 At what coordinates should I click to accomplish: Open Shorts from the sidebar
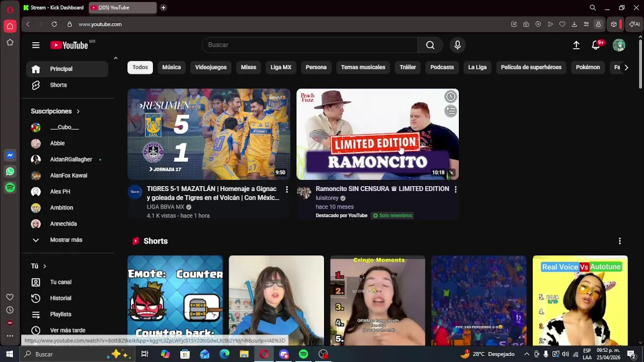tap(67, 85)
